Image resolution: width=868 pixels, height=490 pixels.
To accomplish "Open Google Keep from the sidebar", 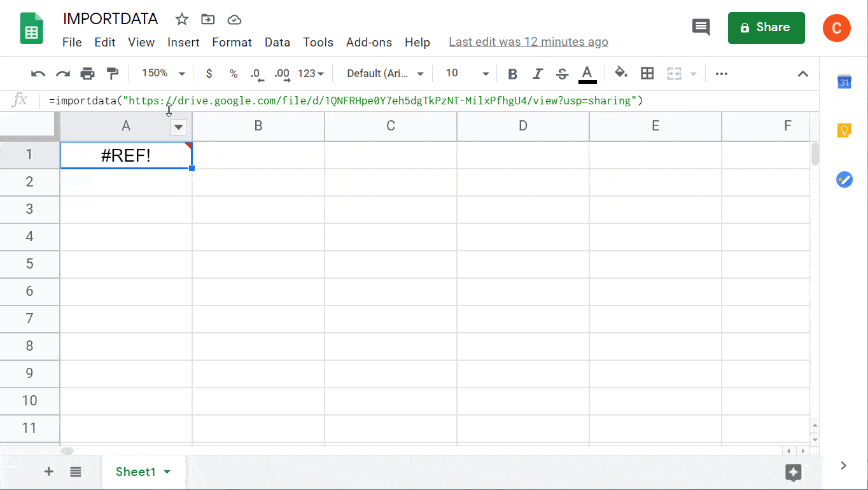I will [844, 130].
